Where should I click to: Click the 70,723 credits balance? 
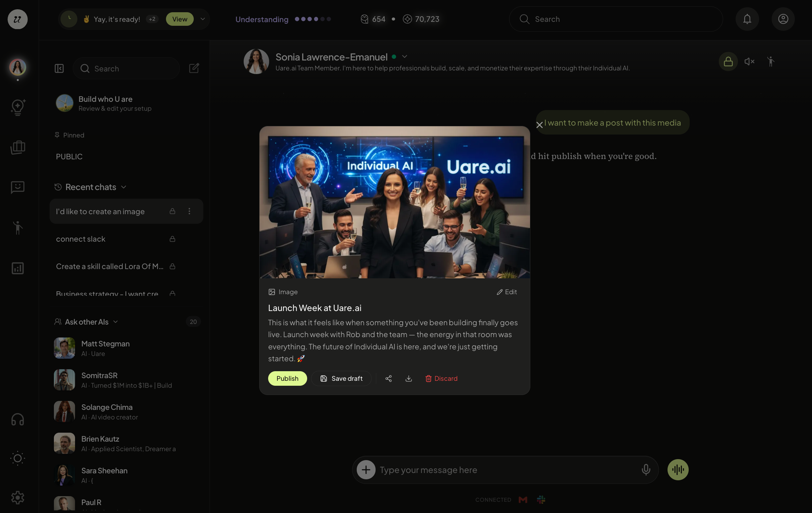click(421, 19)
